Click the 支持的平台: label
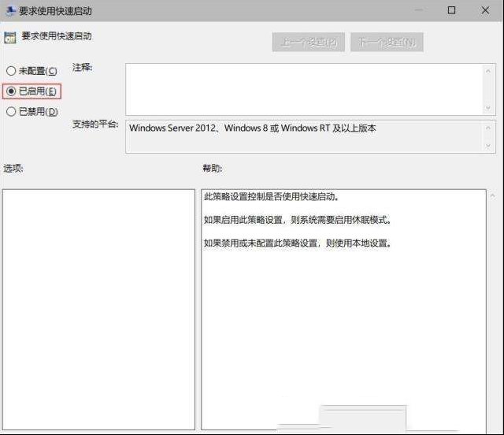Viewport: 504px width, 435px height. pyautogui.click(x=95, y=124)
